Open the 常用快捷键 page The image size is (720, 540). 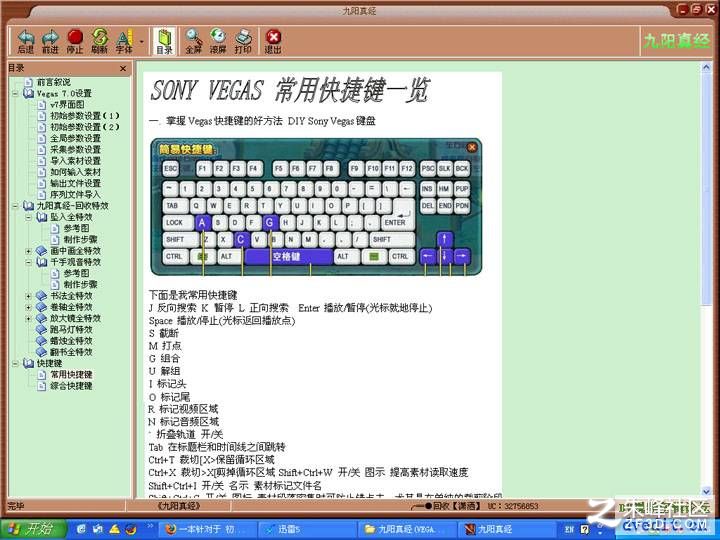pos(71,374)
